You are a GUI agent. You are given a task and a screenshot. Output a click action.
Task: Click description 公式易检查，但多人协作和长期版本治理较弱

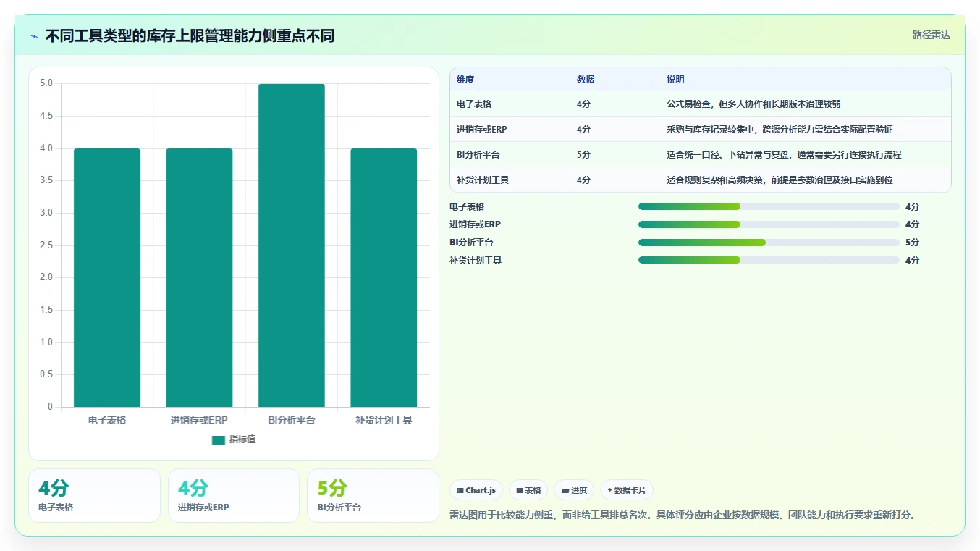pos(753,104)
